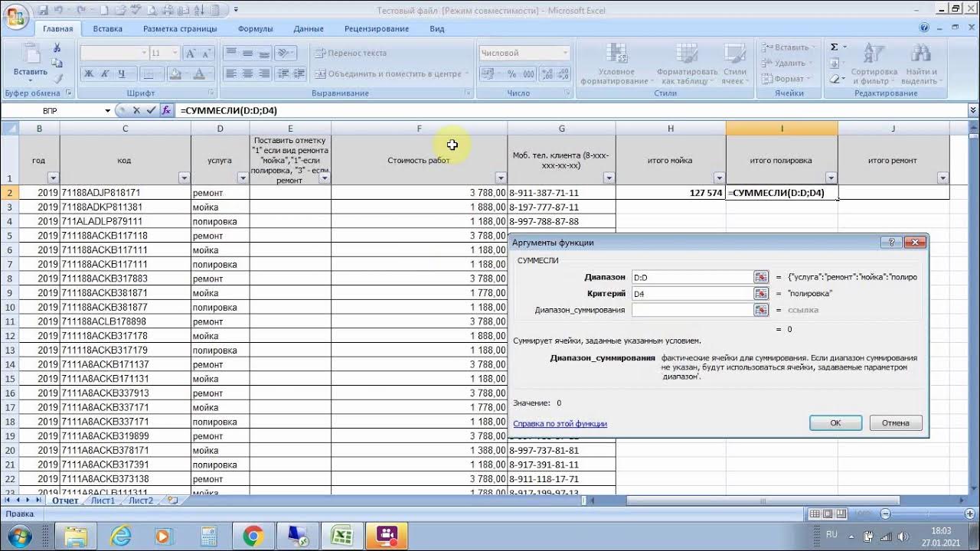The width and height of the screenshot is (980, 551).
Task: Activate the Format Painter brush
Action: (x=57, y=77)
